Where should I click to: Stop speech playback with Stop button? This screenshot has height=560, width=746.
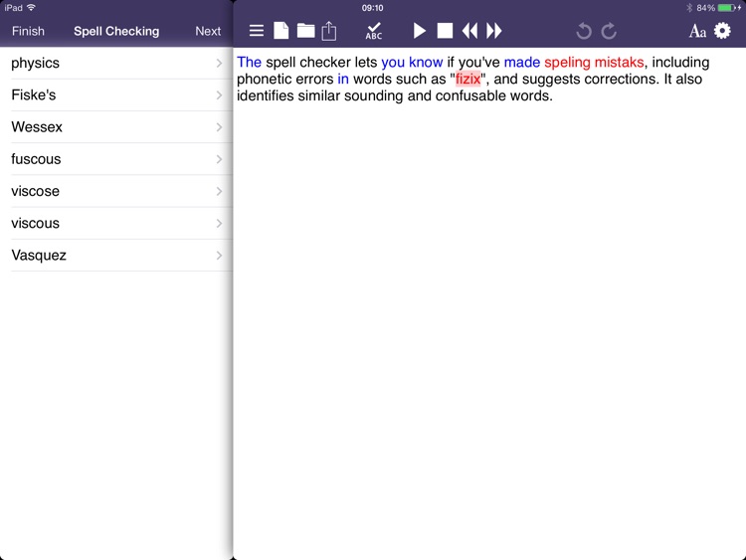tap(445, 31)
